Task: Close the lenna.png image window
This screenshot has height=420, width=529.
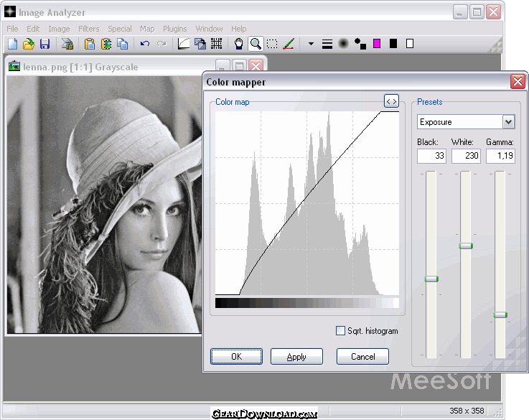Action: 256,65
